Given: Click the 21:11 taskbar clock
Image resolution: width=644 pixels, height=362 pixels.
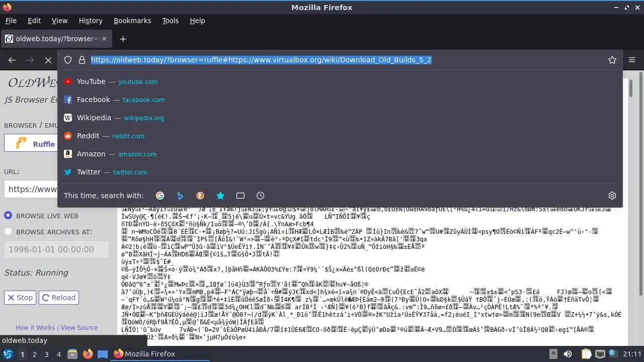Looking at the screenshot, I should click(632, 354).
